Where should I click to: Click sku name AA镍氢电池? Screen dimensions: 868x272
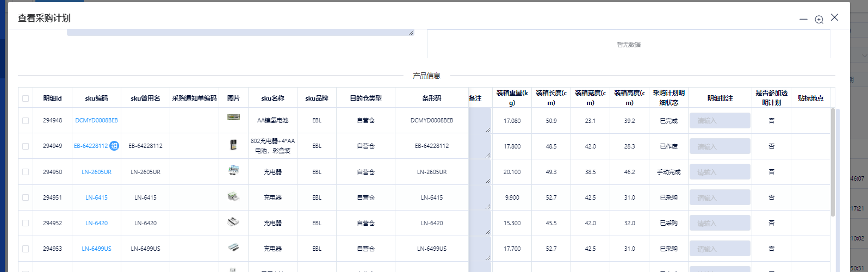(272, 121)
